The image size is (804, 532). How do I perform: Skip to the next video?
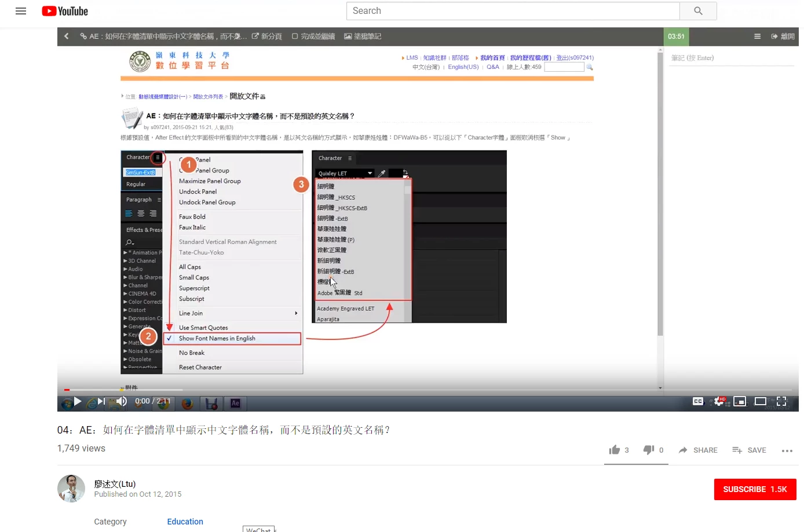click(x=101, y=401)
